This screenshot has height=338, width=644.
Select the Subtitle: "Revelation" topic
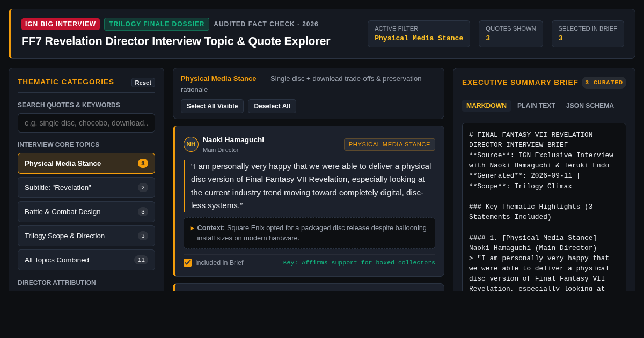(x=86, y=188)
